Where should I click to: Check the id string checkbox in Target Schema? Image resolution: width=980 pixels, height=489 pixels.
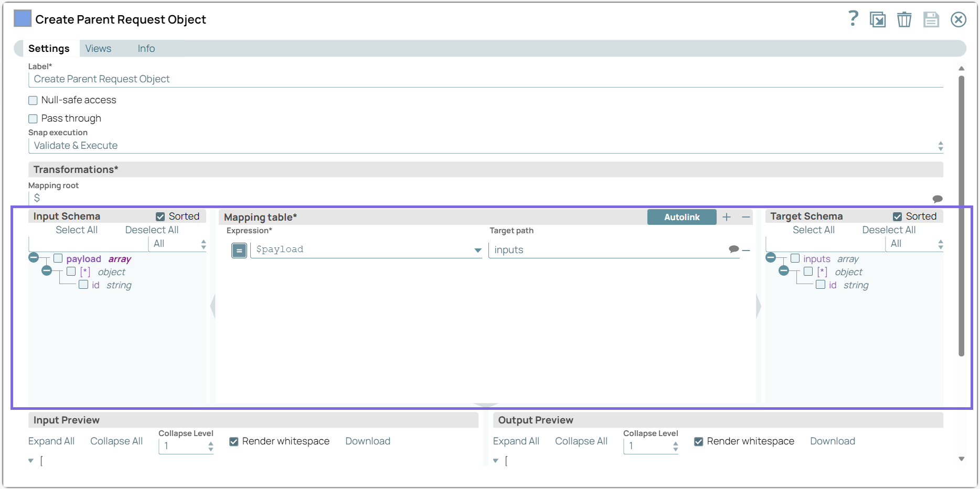(x=821, y=285)
